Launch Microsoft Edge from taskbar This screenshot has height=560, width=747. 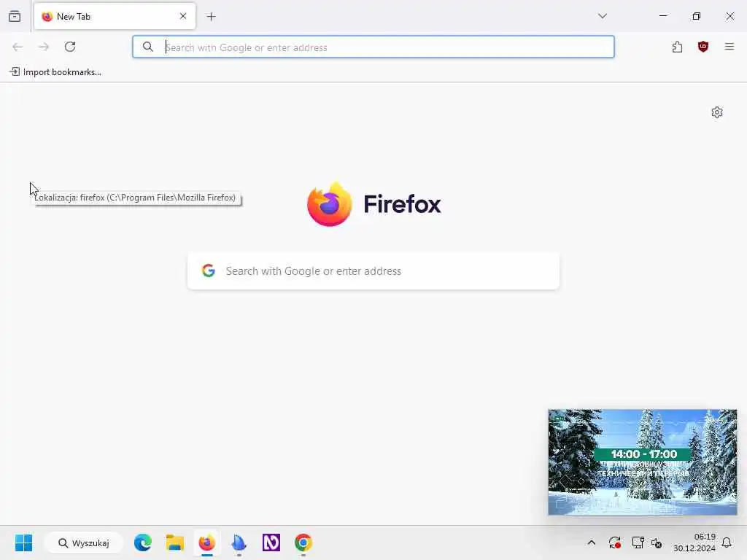point(143,542)
